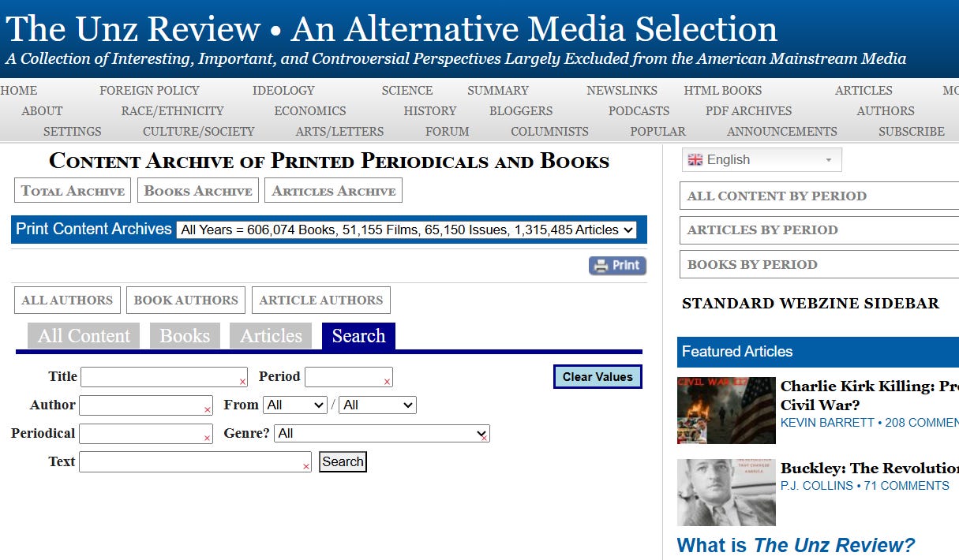
Task: Reset the Genre dropdown using its red x
Action: [x=484, y=438]
